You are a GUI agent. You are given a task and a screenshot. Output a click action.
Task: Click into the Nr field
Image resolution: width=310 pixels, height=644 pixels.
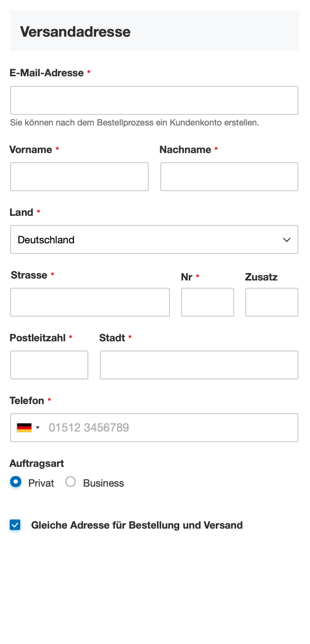(207, 302)
